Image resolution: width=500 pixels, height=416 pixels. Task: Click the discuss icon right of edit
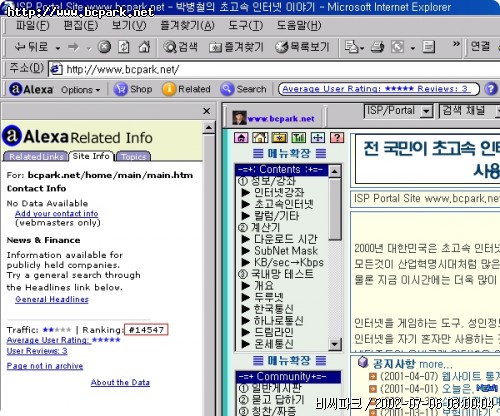point(429,47)
